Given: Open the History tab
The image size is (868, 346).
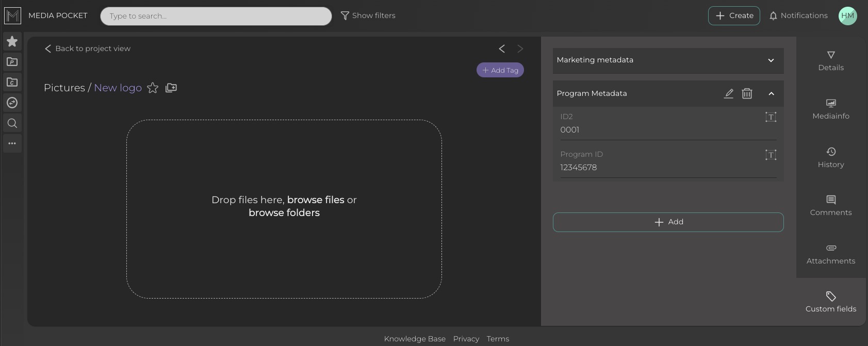Looking at the screenshot, I should click(830, 158).
